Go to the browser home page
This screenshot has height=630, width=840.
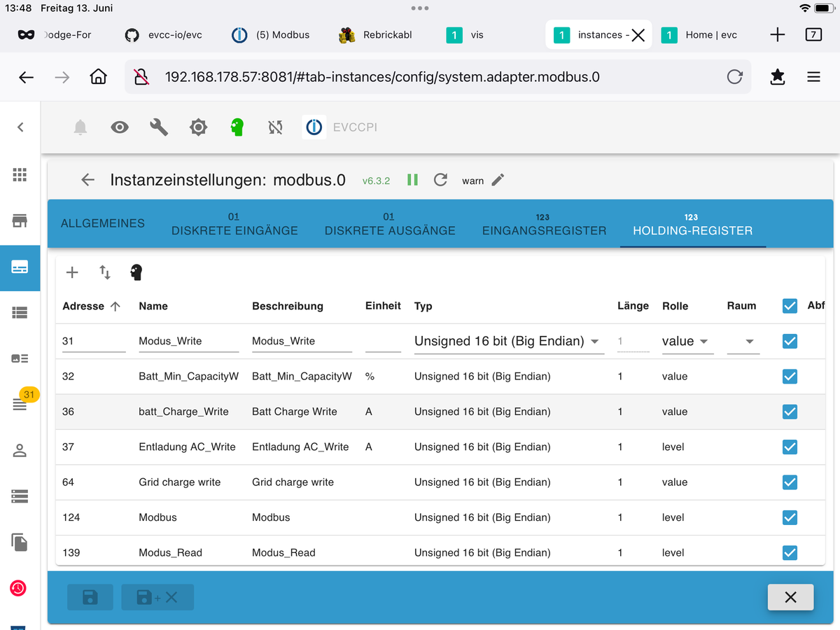click(99, 77)
